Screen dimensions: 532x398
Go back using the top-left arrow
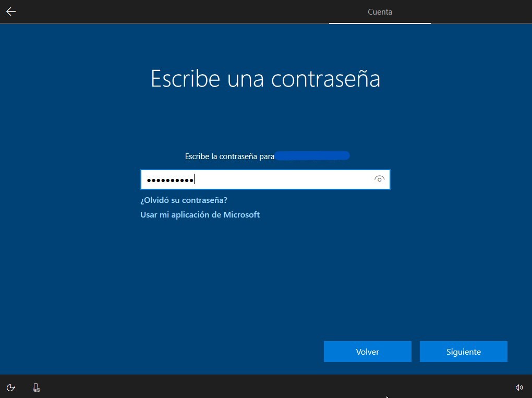[11, 11]
